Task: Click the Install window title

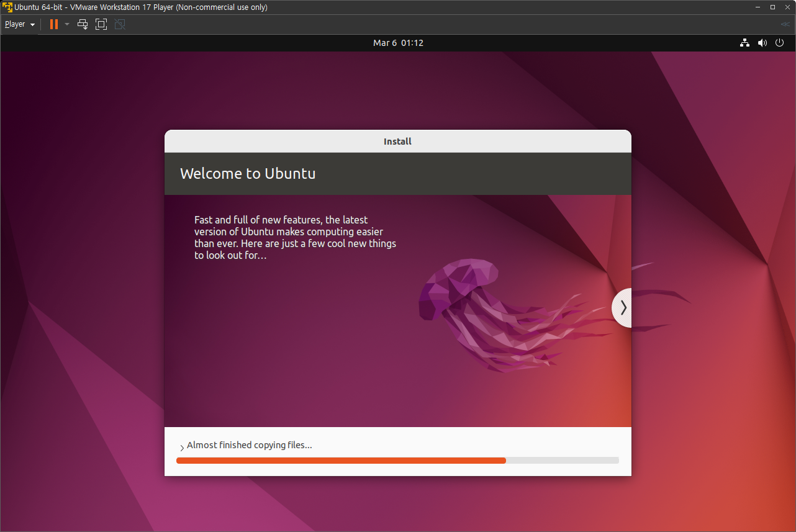Action: [x=397, y=142]
